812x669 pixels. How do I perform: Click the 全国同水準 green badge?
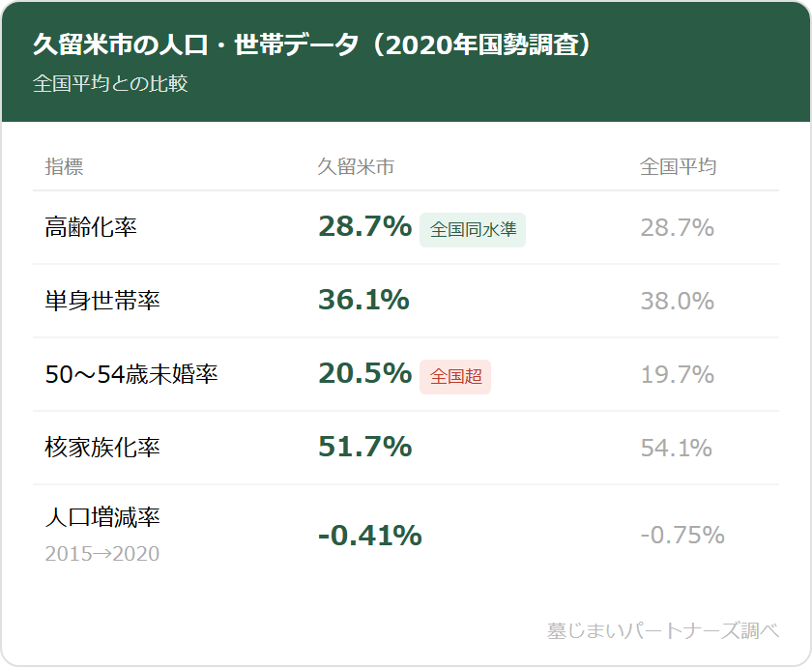[x=473, y=230]
